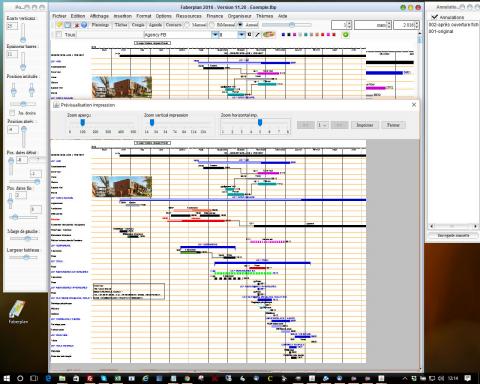Image resolution: width=480 pixels, height=384 pixels.
Task: Open the page number dropdown in preview dialog
Action: (x=322, y=125)
